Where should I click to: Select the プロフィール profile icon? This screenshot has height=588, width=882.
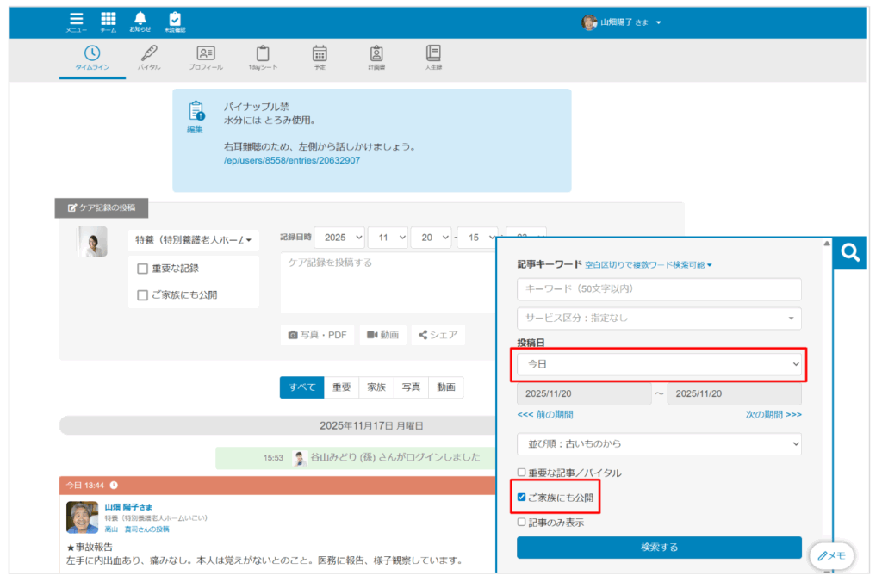pos(204,55)
